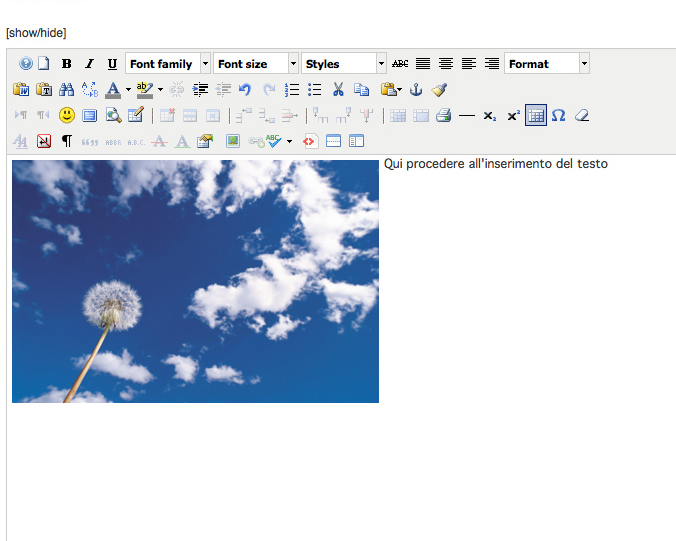
Task: Select the dandelion sky image
Action: [x=195, y=281]
